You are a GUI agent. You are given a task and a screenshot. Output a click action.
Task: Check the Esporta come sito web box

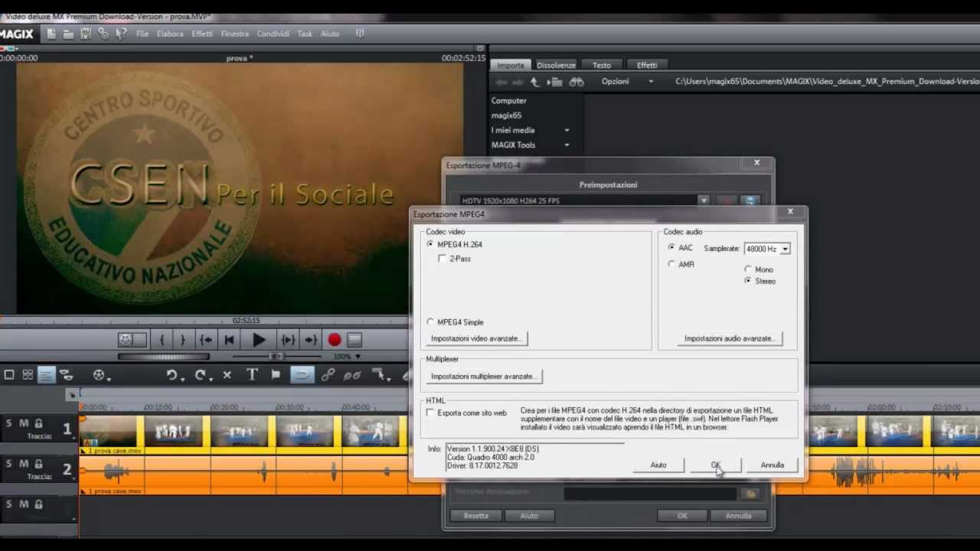[430, 412]
